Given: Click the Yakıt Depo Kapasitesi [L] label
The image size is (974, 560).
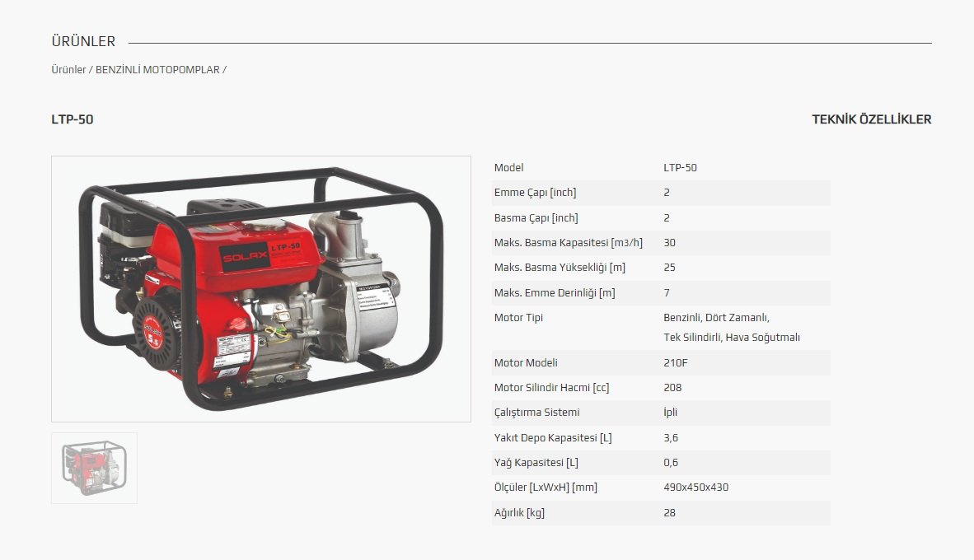Looking at the screenshot, I should 553,437.
